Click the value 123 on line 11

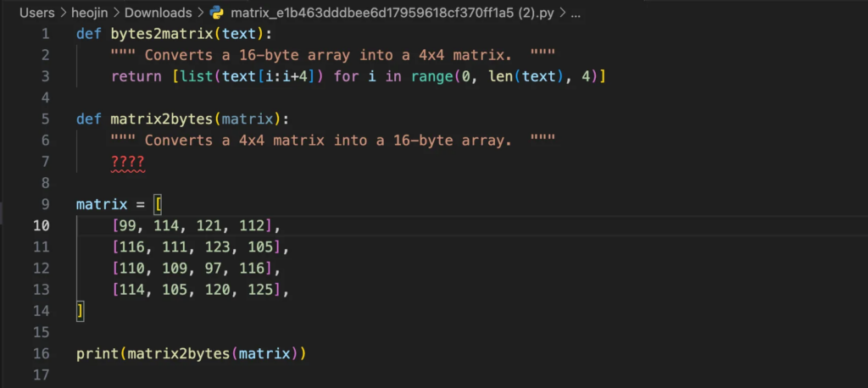[218, 247]
